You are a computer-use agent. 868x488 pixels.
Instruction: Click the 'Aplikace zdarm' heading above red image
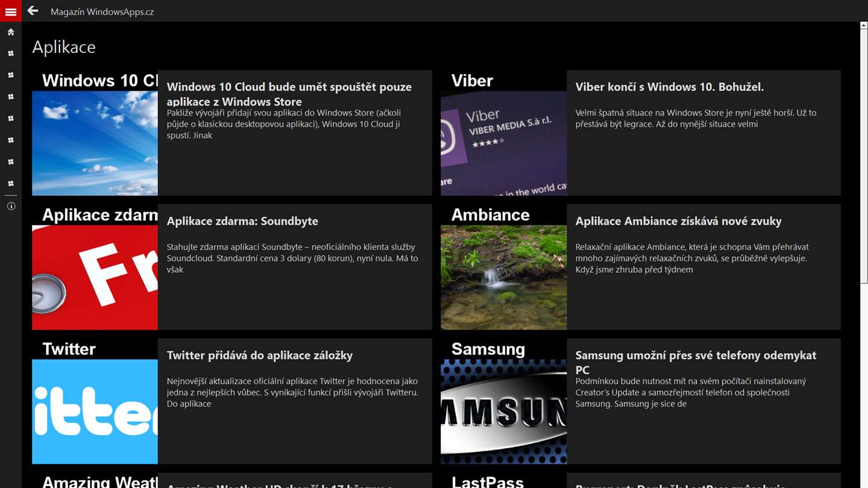coord(100,215)
